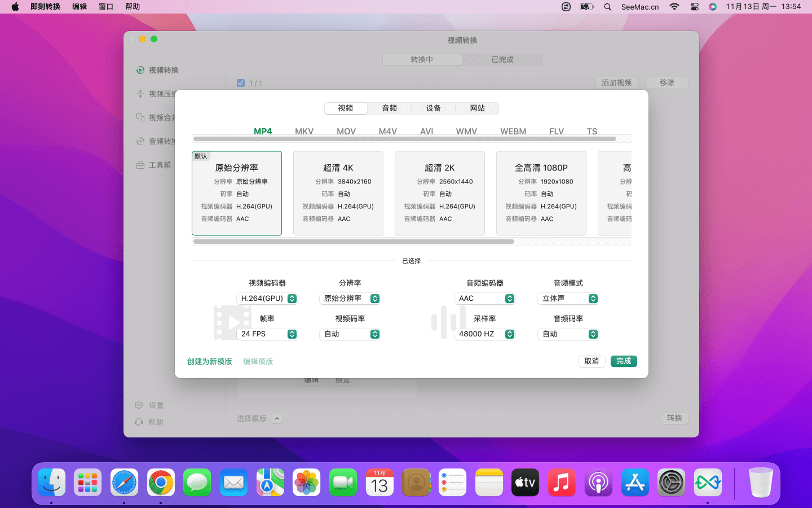Select the 超清 4K preset card

coord(338,193)
